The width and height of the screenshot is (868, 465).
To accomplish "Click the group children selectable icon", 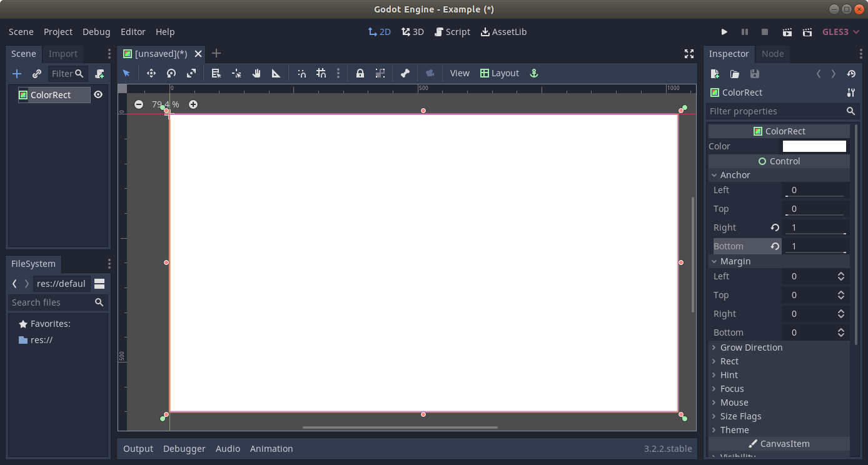I will [380, 73].
